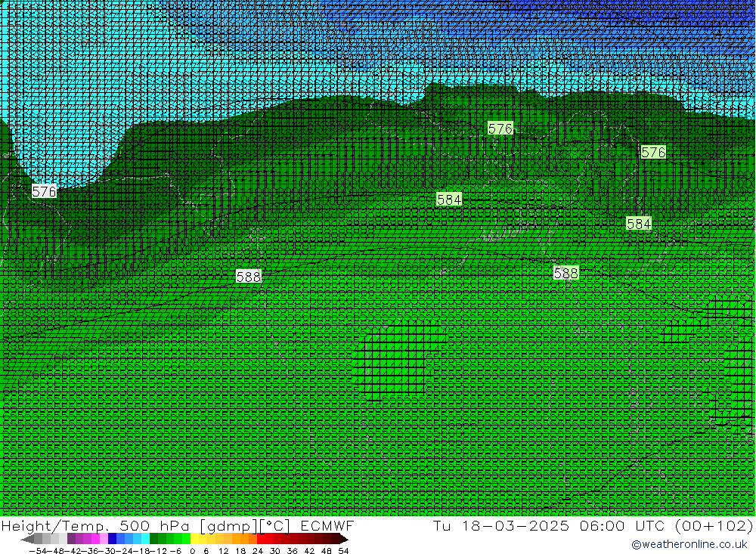
Task: Select the 'ECMWF' model label in the title
Action: point(327,525)
